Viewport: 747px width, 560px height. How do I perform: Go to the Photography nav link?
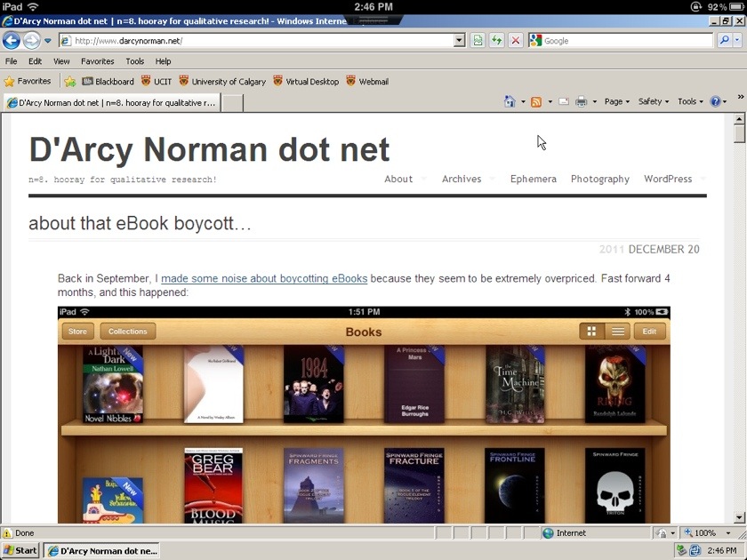599,179
